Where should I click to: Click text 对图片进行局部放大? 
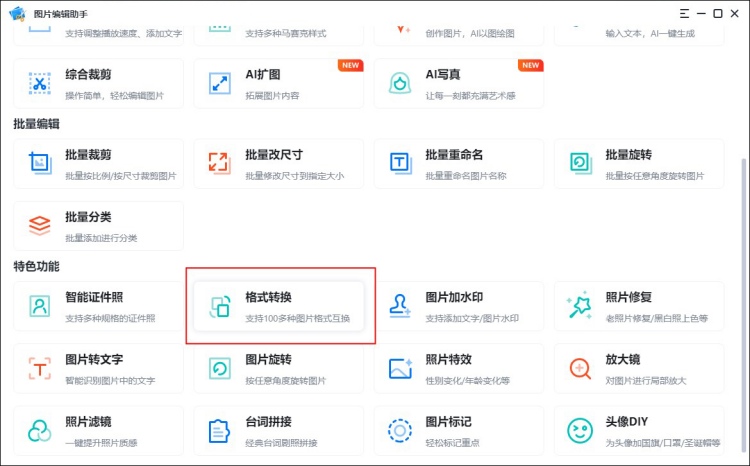[646, 381]
